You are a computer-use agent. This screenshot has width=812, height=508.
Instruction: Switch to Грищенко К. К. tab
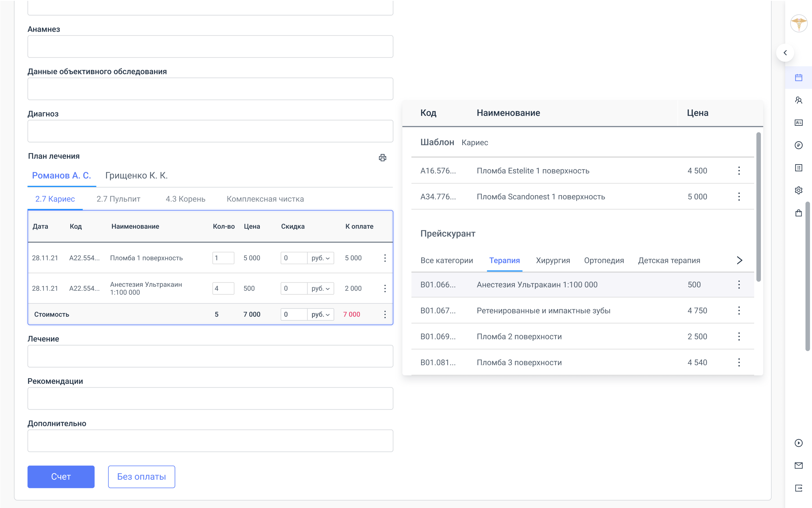[x=136, y=175]
